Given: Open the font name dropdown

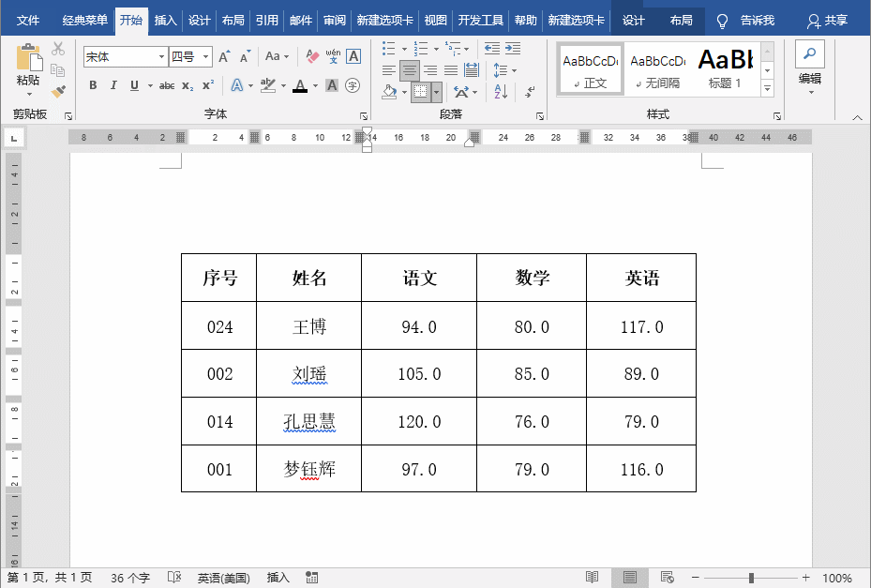Looking at the screenshot, I should pos(162,56).
